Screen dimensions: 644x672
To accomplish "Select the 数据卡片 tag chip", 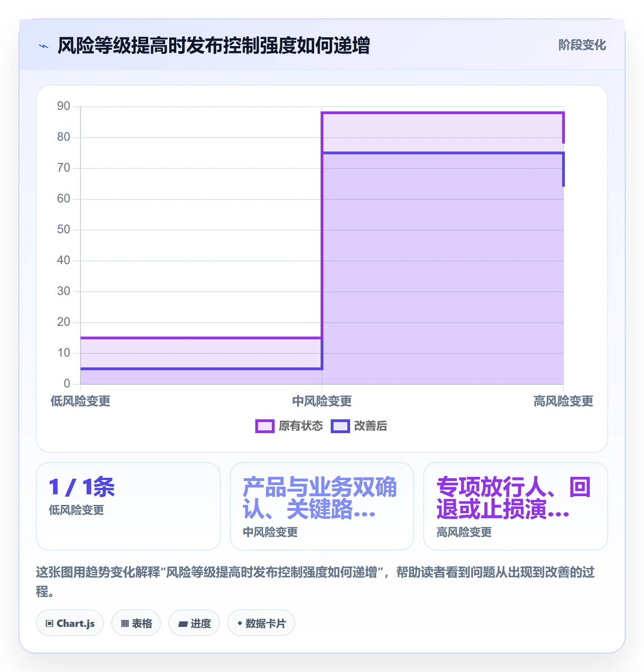I will click(261, 623).
